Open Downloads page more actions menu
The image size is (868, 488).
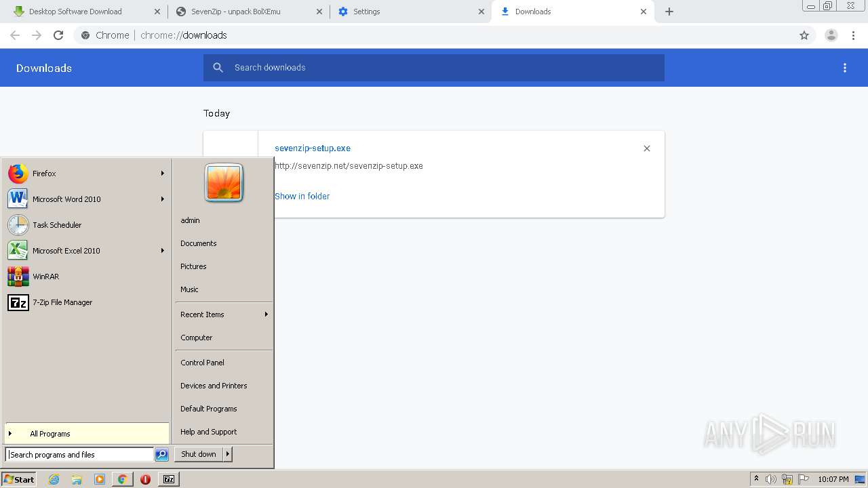coord(845,68)
